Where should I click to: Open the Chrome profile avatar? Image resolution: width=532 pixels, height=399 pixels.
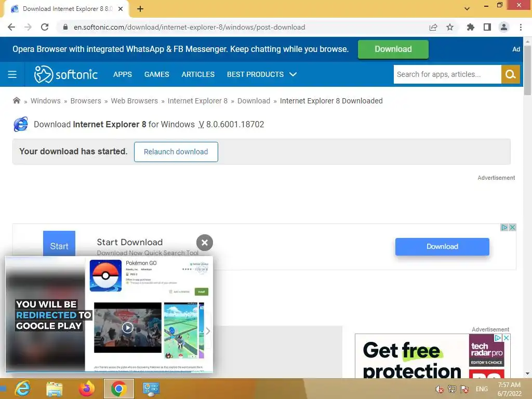pyautogui.click(x=504, y=27)
